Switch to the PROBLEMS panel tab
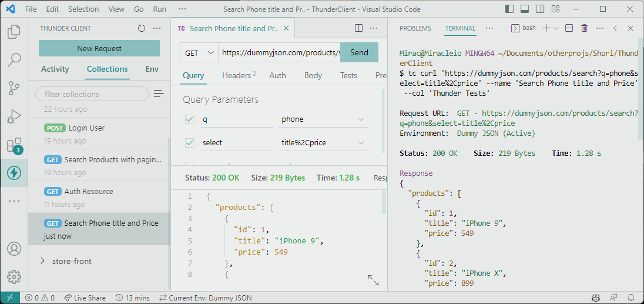 (x=415, y=28)
